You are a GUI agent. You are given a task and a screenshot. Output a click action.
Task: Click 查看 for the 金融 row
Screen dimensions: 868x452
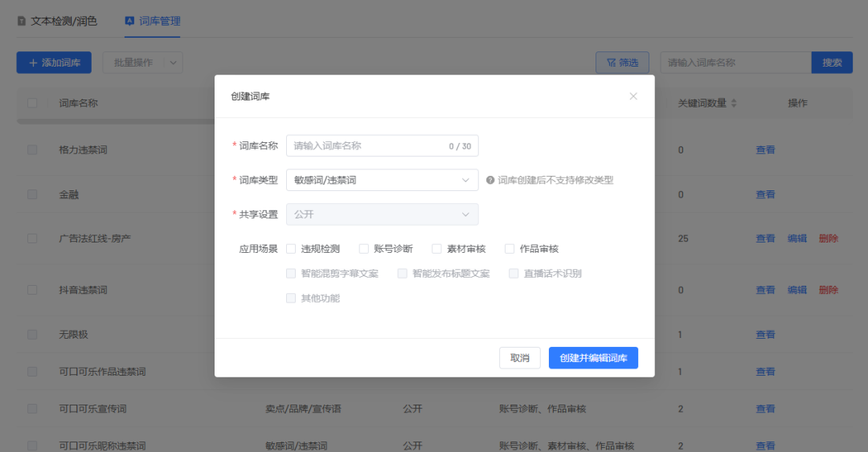click(x=766, y=194)
